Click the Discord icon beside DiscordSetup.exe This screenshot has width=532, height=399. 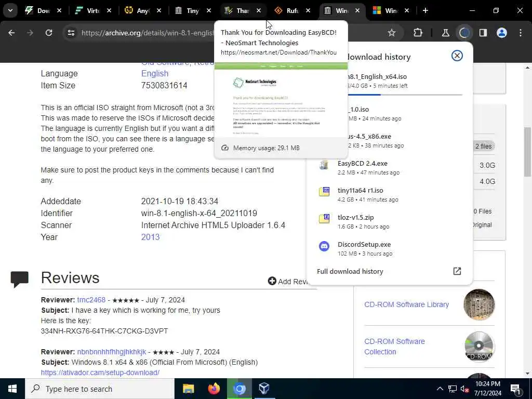point(324,246)
